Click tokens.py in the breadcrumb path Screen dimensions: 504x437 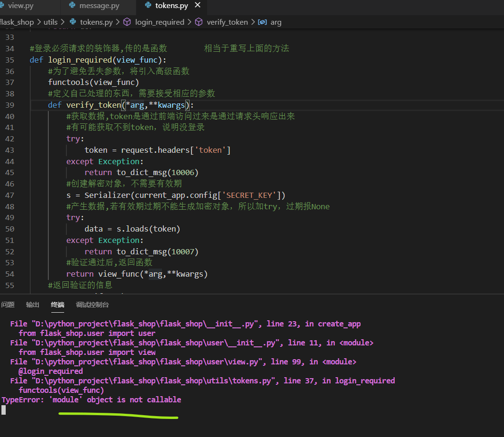pyautogui.click(x=96, y=22)
